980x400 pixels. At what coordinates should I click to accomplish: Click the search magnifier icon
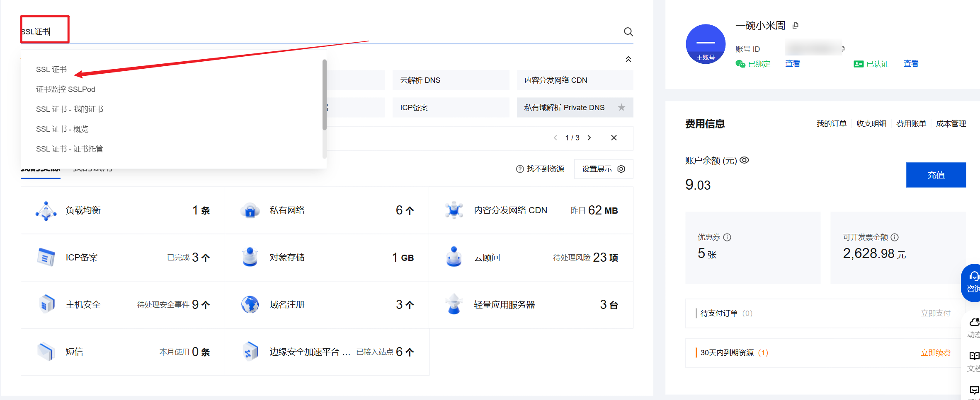pyautogui.click(x=628, y=32)
